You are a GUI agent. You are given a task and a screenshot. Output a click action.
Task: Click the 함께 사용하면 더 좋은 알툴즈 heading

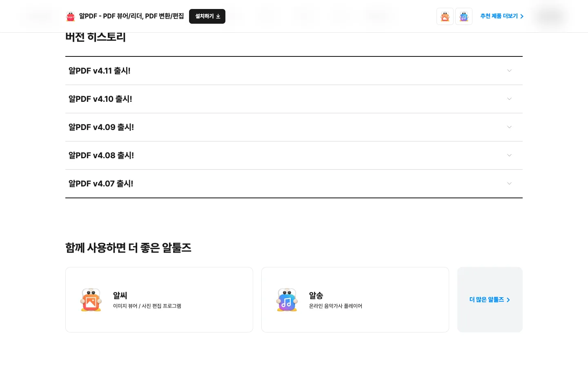(x=128, y=248)
